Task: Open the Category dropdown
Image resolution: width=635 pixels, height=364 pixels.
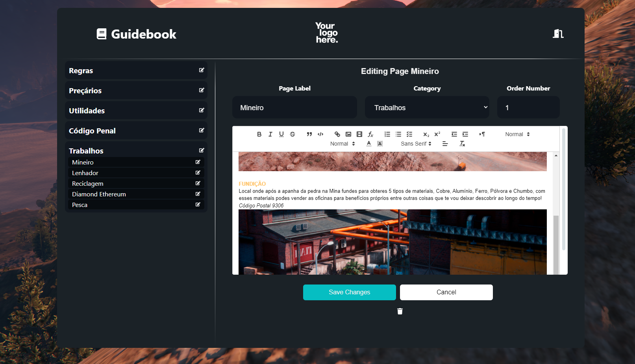Action: 427,107
